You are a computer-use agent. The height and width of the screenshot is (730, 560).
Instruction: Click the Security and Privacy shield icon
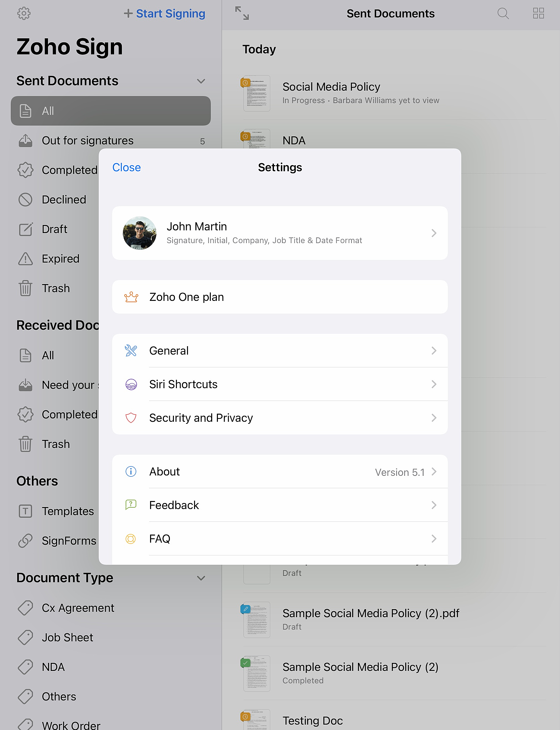click(x=131, y=418)
